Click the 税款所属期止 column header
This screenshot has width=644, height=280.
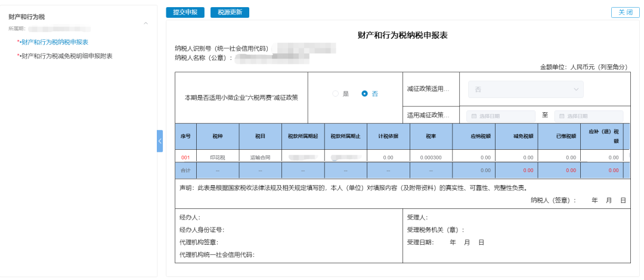tap(346, 136)
